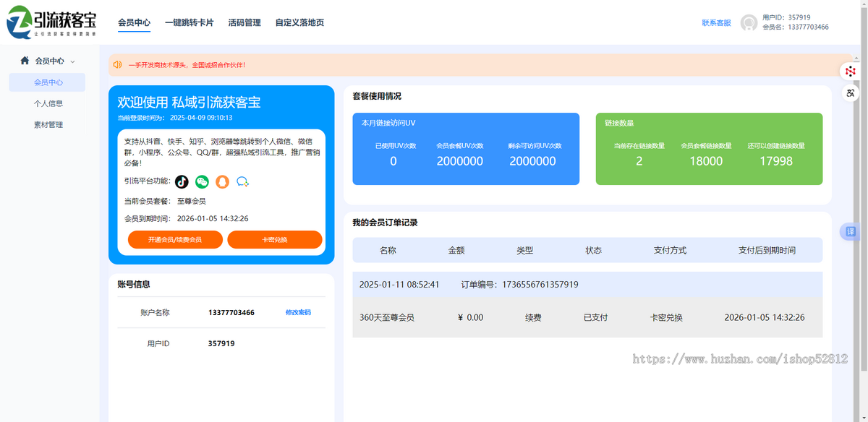Open 素材管理 in the sidebar
The image size is (868, 422).
pyautogui.click(x=48, y=124)
